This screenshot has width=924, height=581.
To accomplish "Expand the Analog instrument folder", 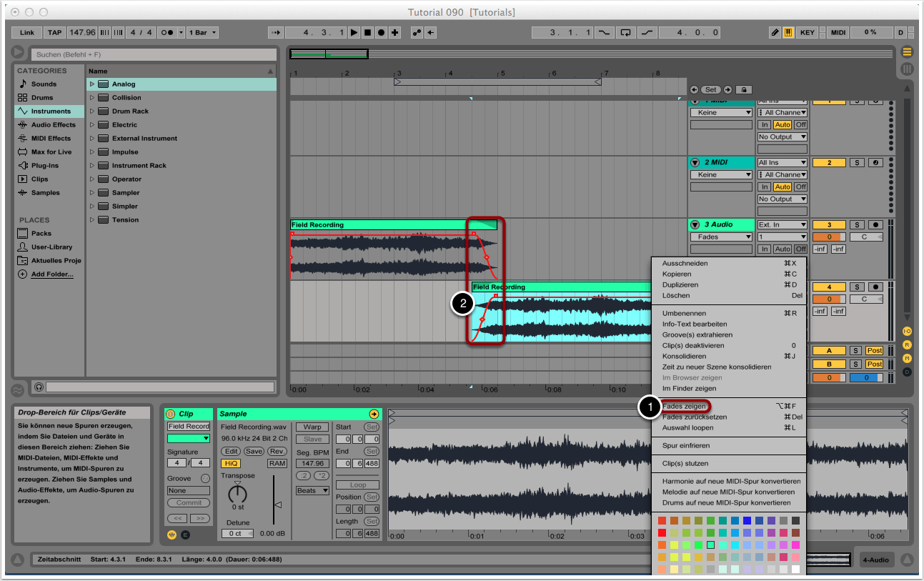I will tap(91, 84).
